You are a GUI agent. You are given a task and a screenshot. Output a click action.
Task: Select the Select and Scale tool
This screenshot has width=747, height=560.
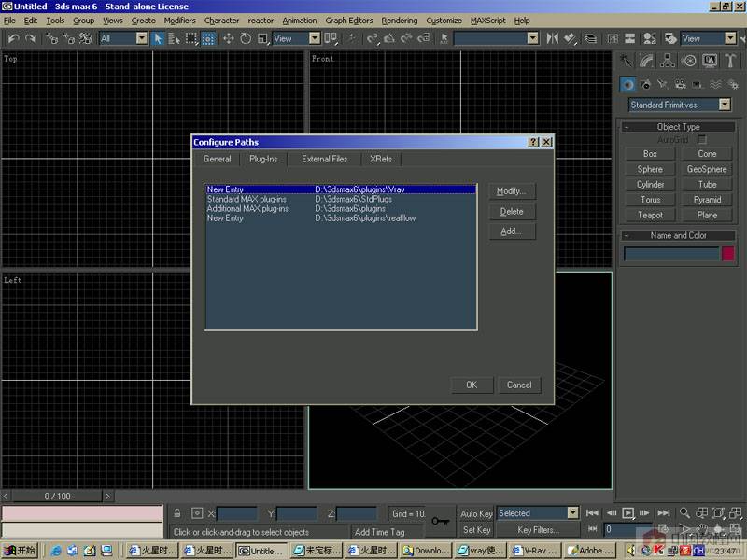(x=262, y=38)
